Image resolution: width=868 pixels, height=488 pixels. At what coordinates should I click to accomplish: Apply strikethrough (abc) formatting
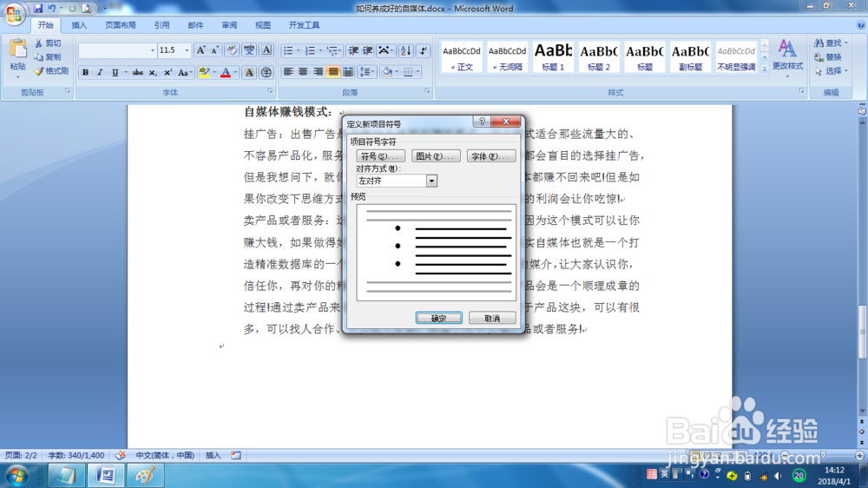138,73
